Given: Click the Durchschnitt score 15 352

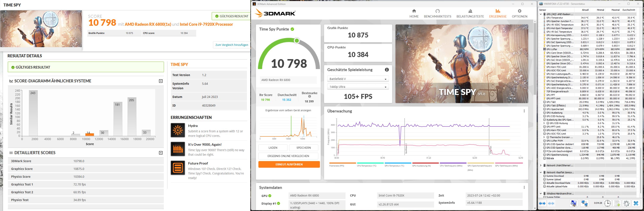Looking at the screenshot, I should tap(287, 100).
